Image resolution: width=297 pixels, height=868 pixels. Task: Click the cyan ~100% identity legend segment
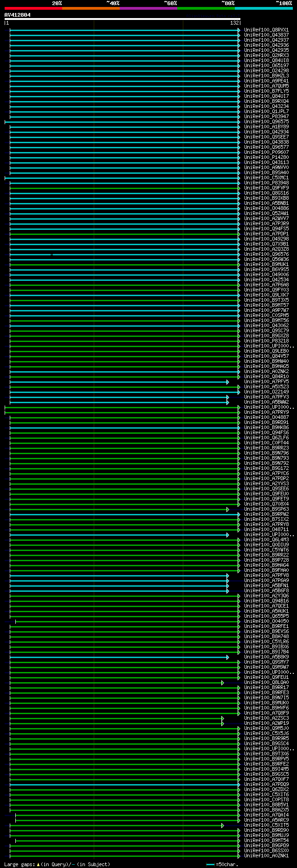(264, 8)
